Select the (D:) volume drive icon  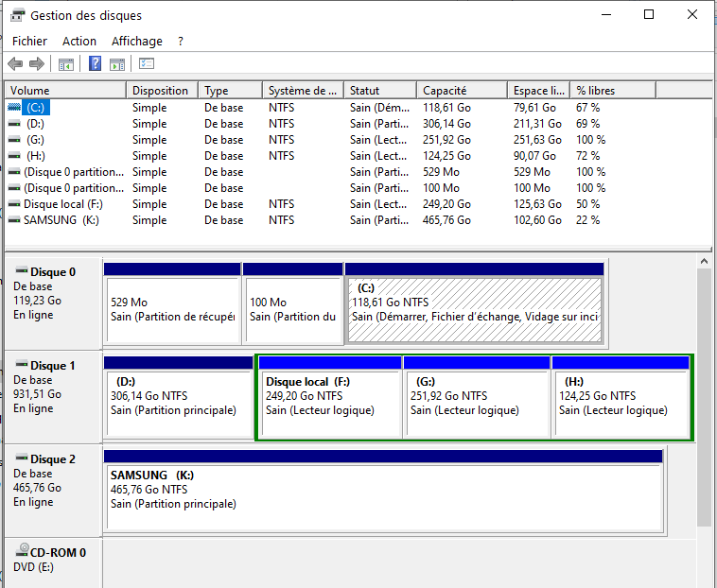[14, 124]
